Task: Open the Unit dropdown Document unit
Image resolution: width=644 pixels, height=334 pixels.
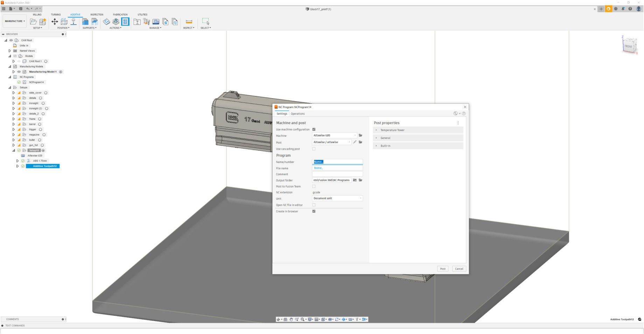Action: click(337, 198)
